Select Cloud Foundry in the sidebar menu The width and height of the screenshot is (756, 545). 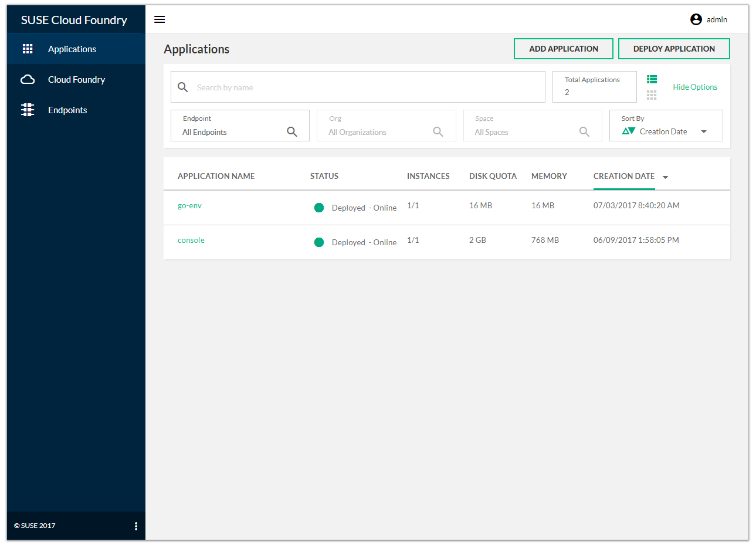[x=77, y=79]
